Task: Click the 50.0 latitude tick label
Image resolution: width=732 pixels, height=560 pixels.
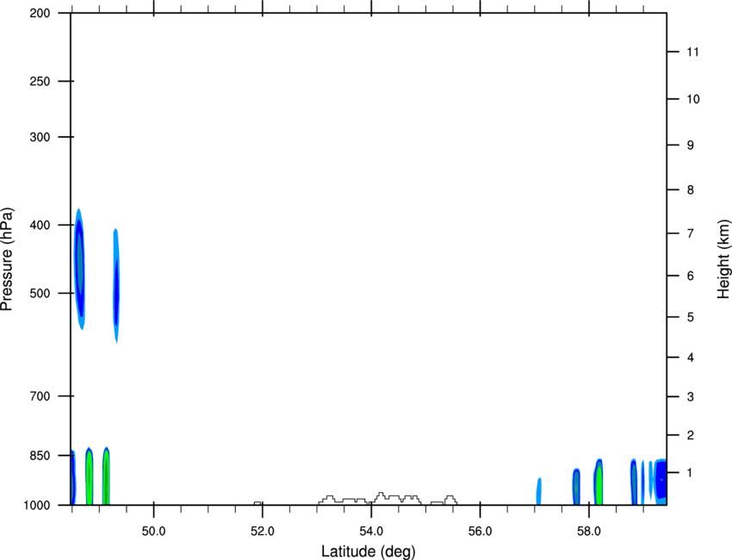Action: point(153,532)
